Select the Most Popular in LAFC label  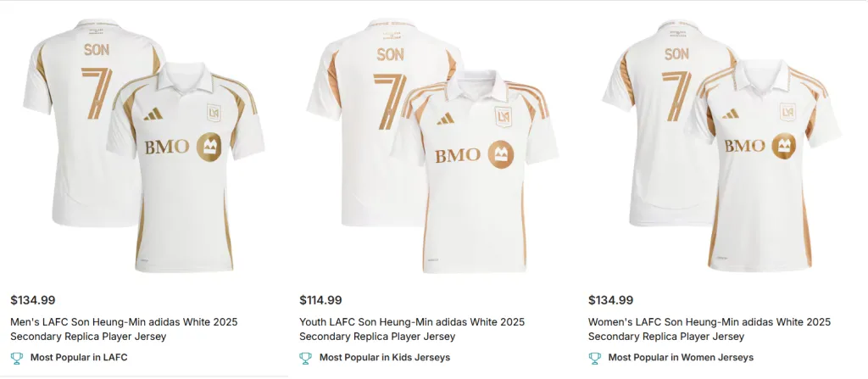point(79,358)
